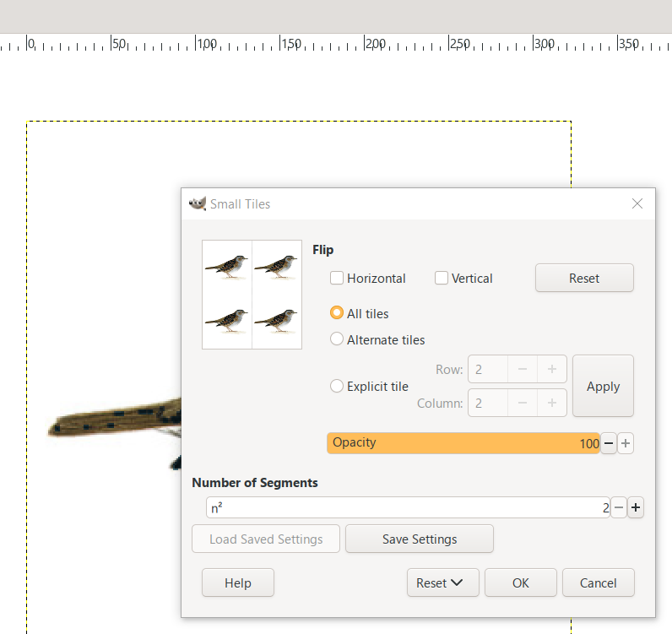
Task: Click the Opacity slider bar
Action: tap(463, 443)
